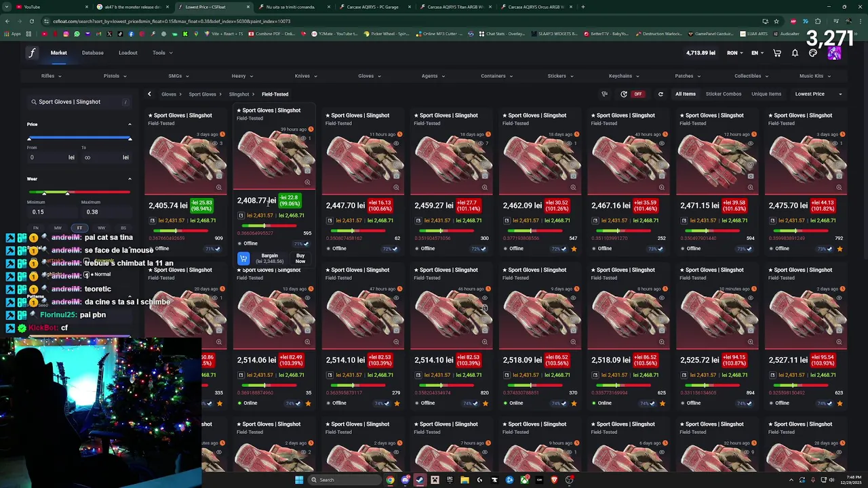Select the FN wear filter
The width and height of the screenshot is (868, 488).
pyautogui.click(x=36, y=228)
